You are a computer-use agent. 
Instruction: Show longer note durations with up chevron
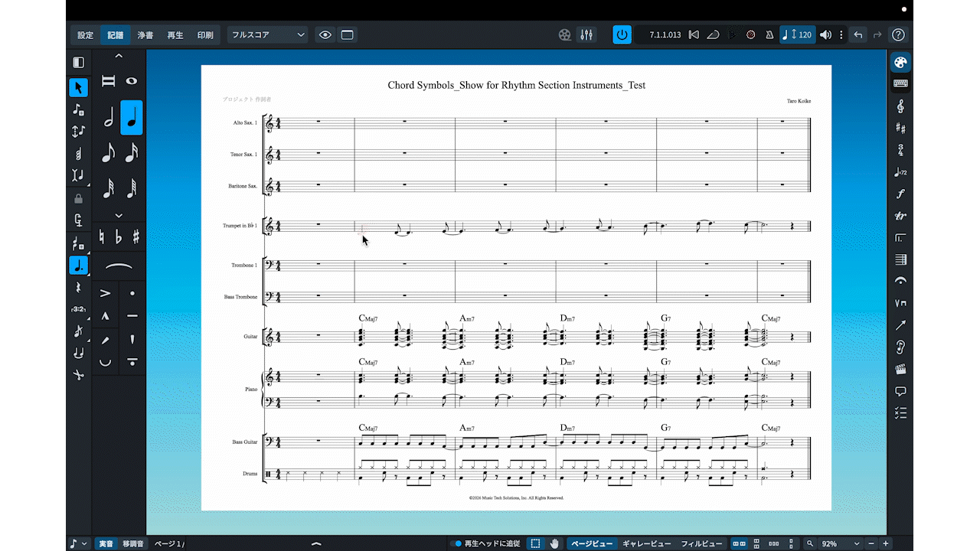pyautogui.click(x=119, y=56)
